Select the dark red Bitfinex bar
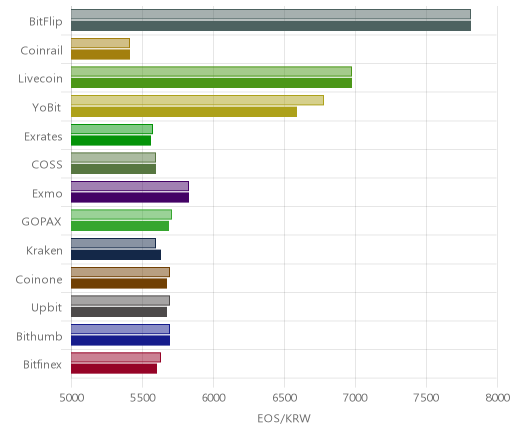Viewport: 512px width, 436px height. 114,369
